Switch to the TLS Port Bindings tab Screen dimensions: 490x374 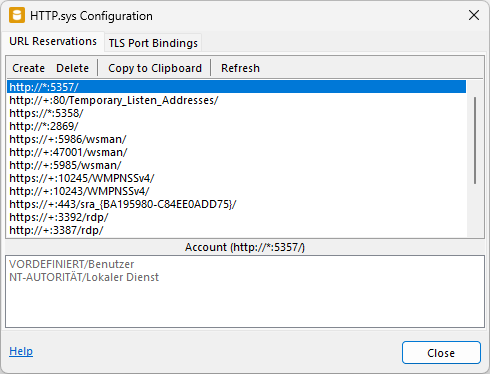[x=153, y=43]
